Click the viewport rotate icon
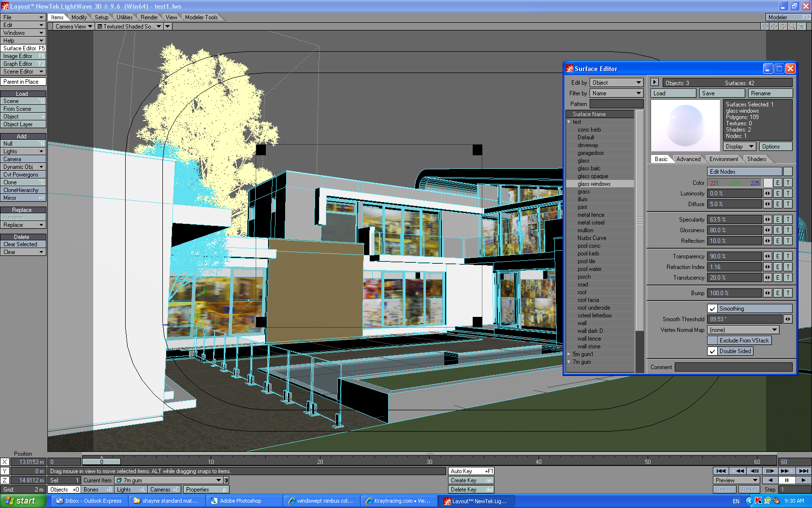The image size is (812, 508). (x=783, y=27)
